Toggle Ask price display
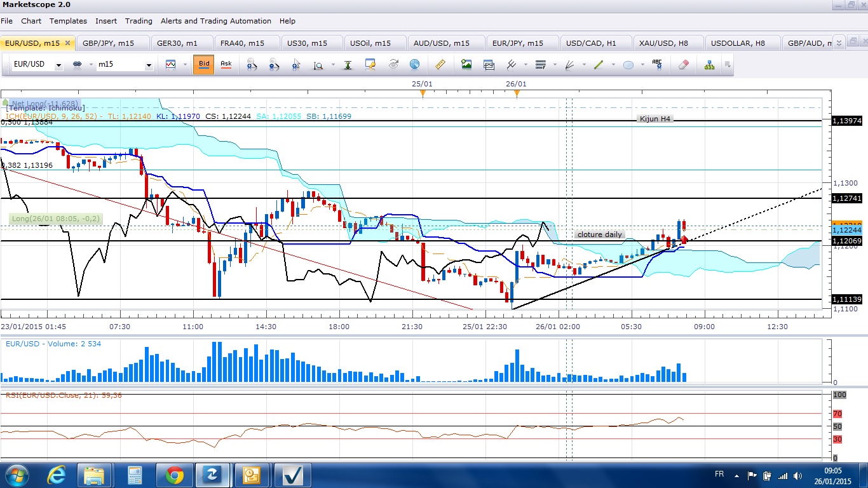 pos(226,65)
